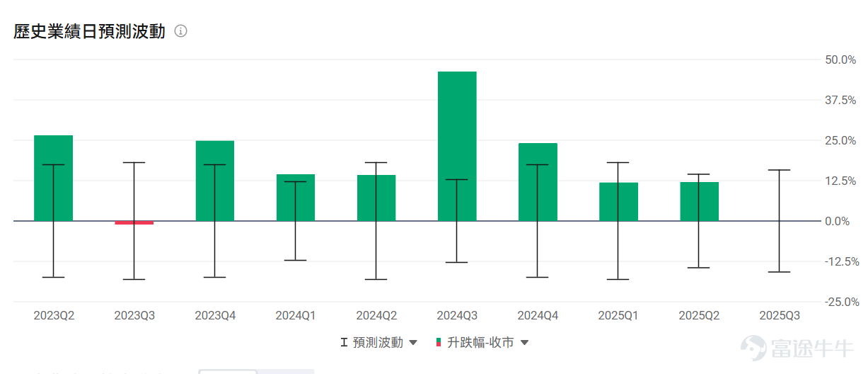
Task: Click the 2023Q2 axis label
Action: (x=54, y=316)
